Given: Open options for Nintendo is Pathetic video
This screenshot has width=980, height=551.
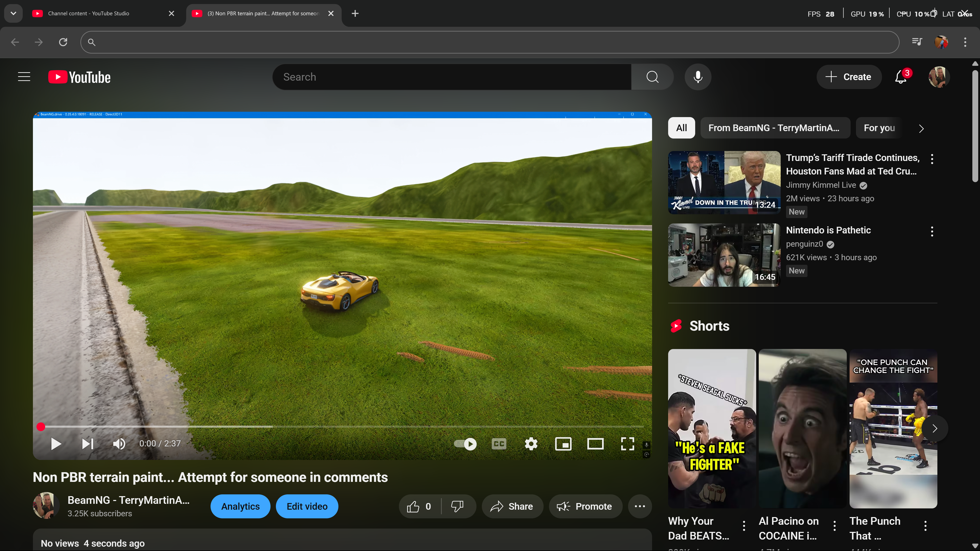Looking at the screenshot, I should pos(932,231).
